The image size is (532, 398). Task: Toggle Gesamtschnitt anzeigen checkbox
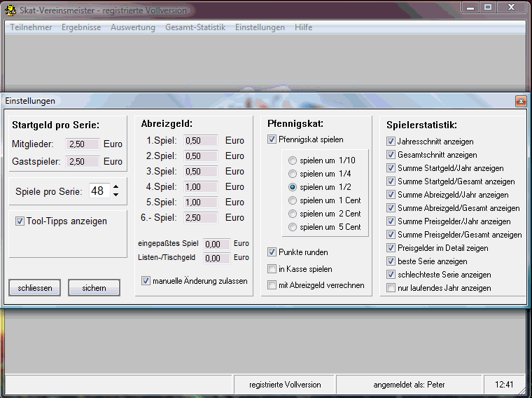click(x=391, y=155)
